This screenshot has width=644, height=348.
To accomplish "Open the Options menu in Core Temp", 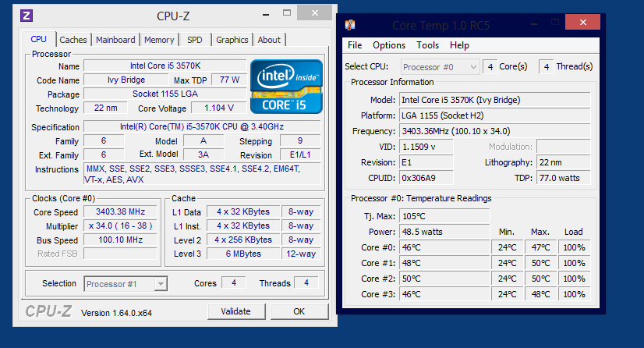I will coord(389,45).
